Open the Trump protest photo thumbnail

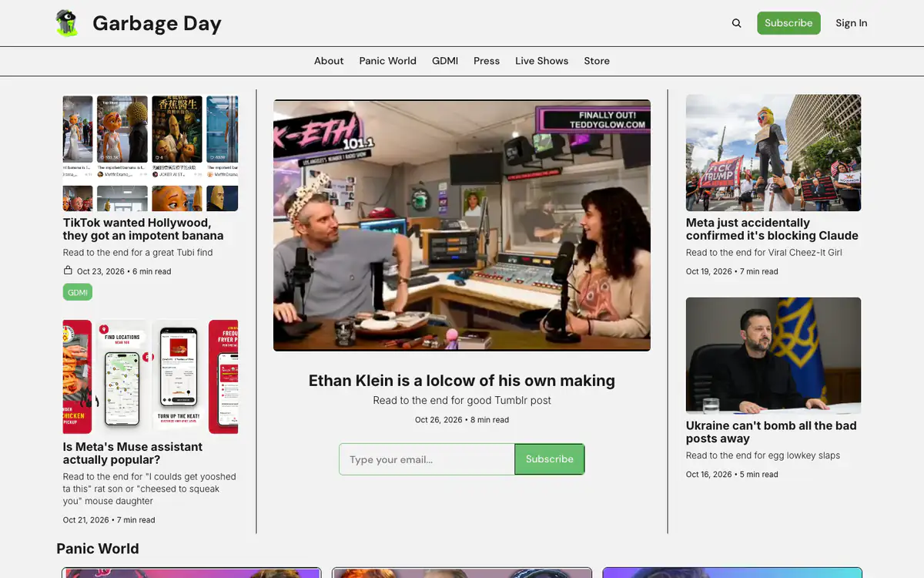[773, 153]
